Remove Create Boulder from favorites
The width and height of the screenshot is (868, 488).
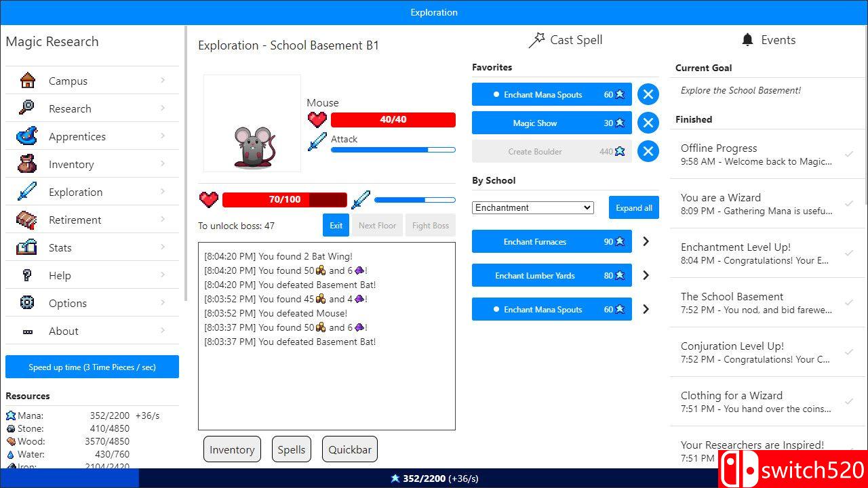648,152
